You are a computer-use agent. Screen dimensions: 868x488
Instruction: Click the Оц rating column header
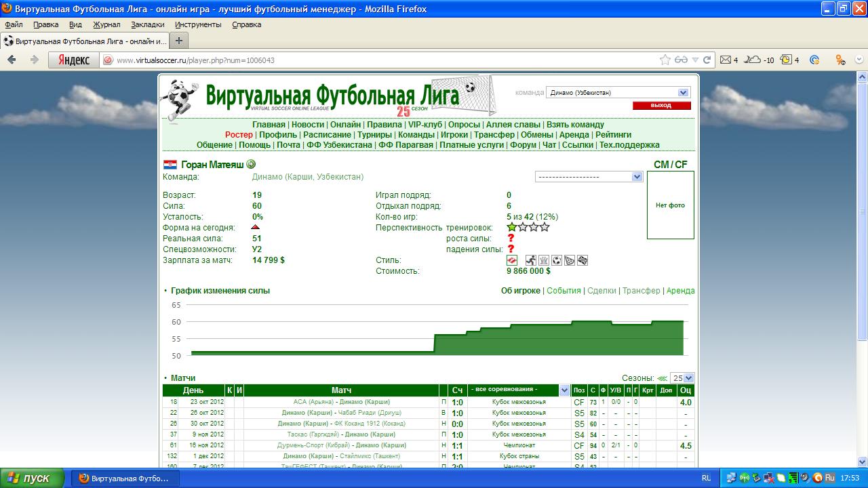click(x=686, y=390)
